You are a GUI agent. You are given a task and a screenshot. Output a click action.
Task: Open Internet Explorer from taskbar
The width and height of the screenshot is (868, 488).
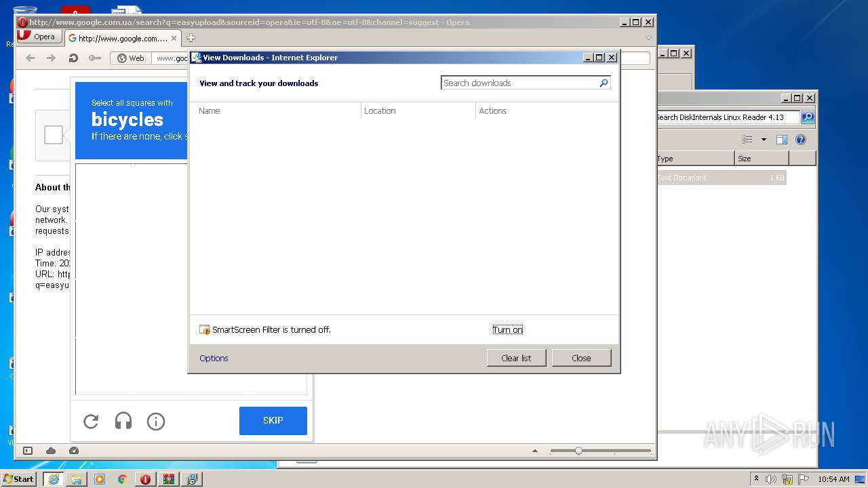[x=54, y=479]
